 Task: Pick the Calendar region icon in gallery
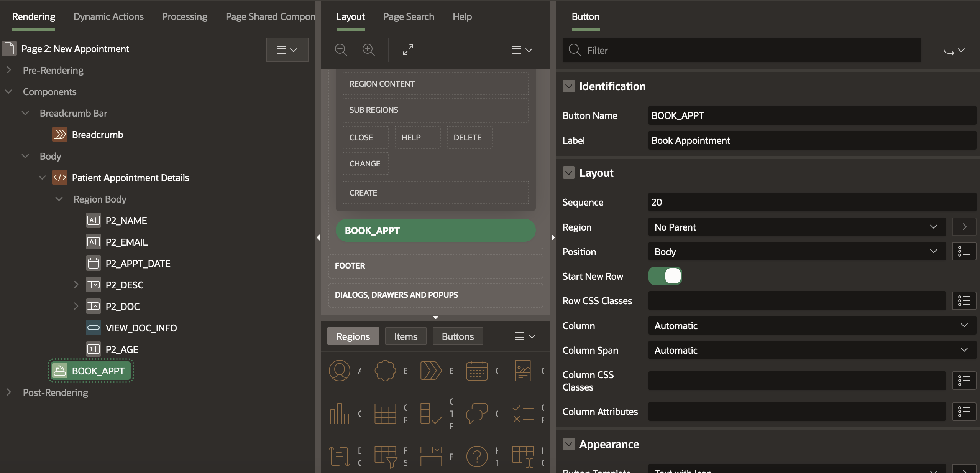tap(477, 371)
